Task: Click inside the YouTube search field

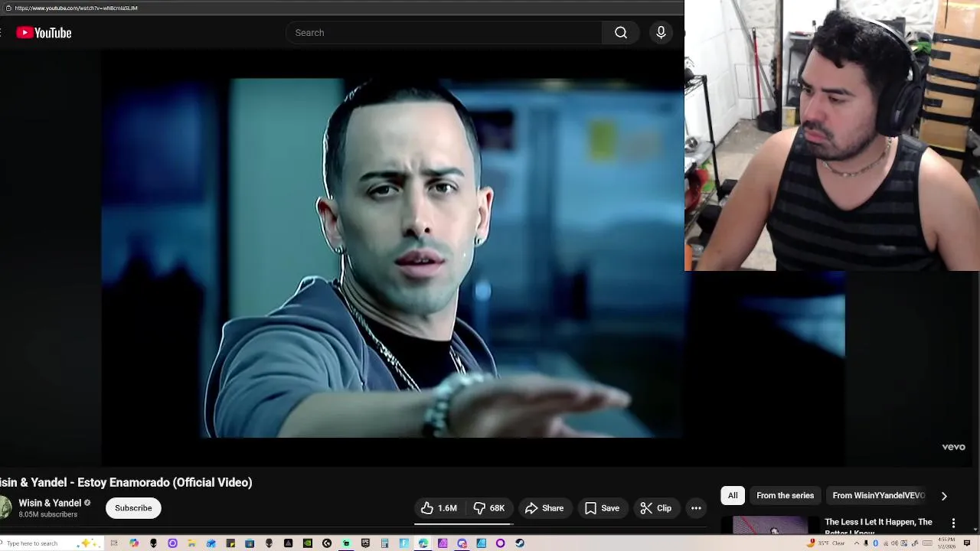Action: point(444,33)
